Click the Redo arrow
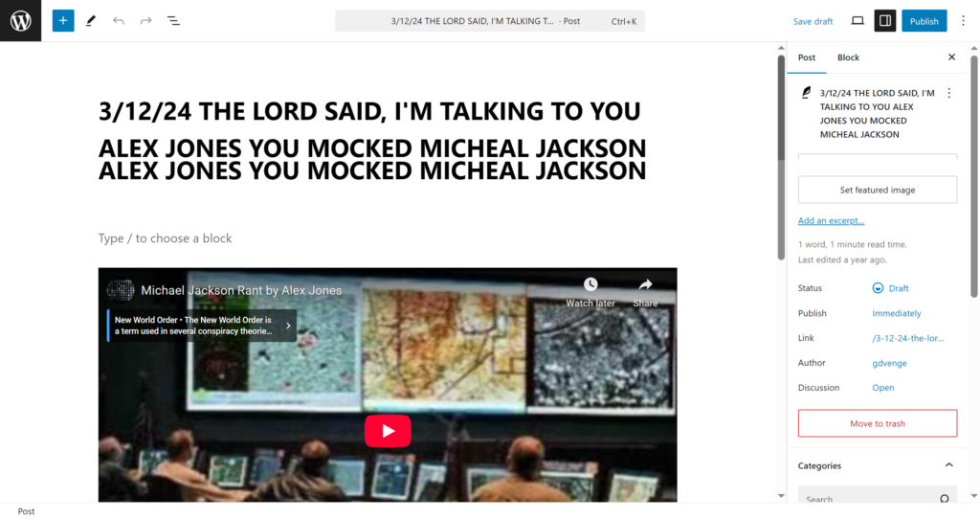 (x=145, y=20)
